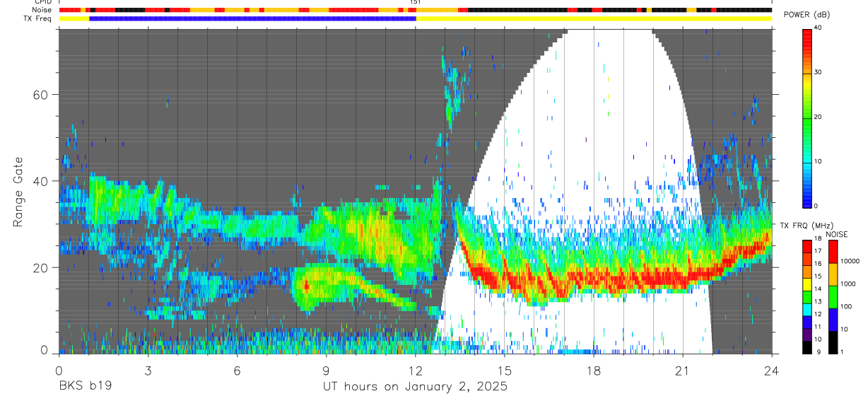This screenshot has height=401, width=868.
Task: Click the '9' tick on the UT hours axis
Action: tap(326, 370)
